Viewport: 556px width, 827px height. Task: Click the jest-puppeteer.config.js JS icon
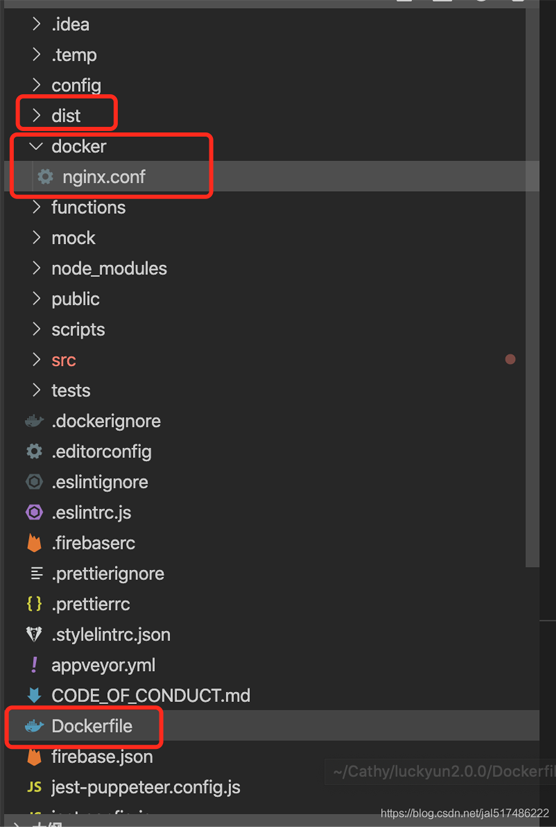click(x=34, y=787)
